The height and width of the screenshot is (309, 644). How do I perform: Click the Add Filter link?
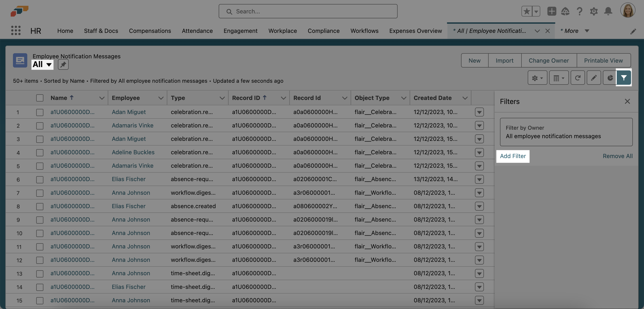click(513, 156)
